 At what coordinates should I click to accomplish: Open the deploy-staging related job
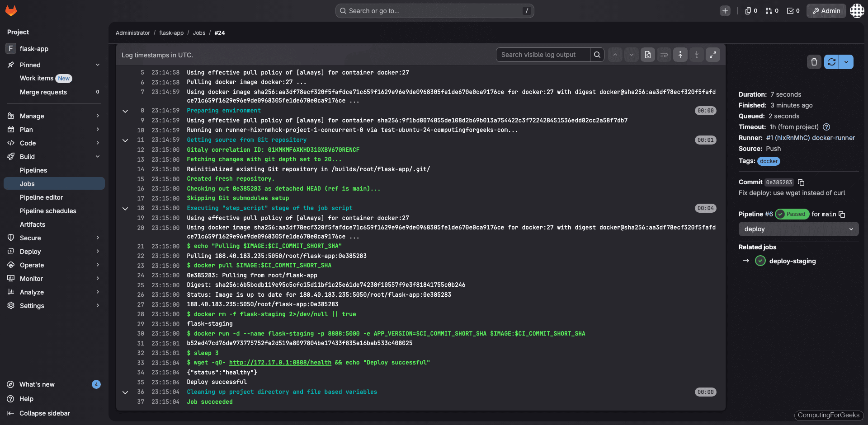pos(792,261)
